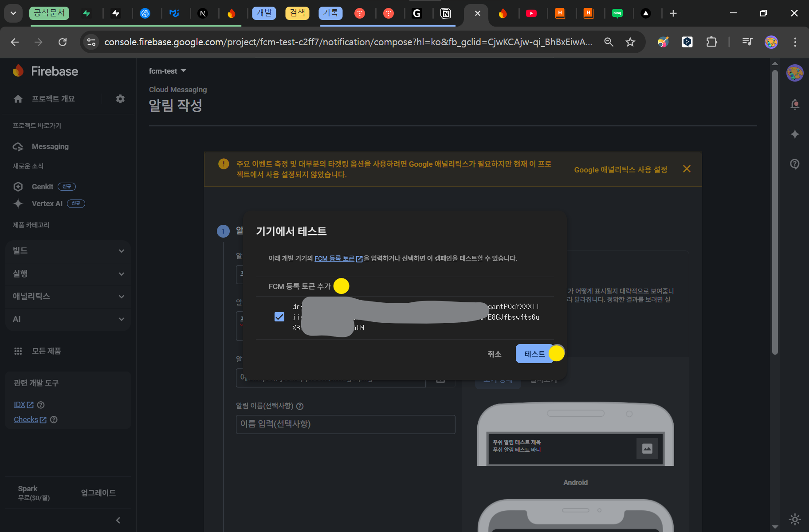Click the FCM 등록 토큰 추가 input field

(404, 286)
